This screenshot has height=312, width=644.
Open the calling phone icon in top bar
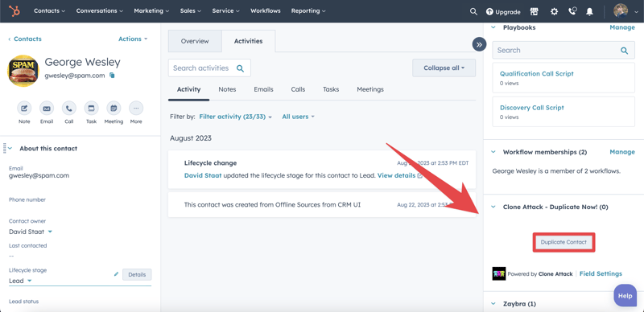(x=572, y=11)
